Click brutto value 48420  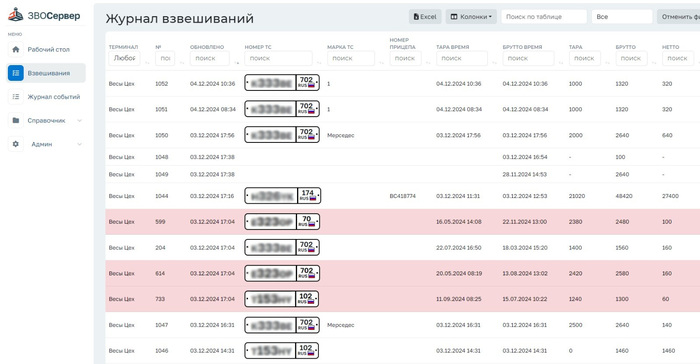624,196
